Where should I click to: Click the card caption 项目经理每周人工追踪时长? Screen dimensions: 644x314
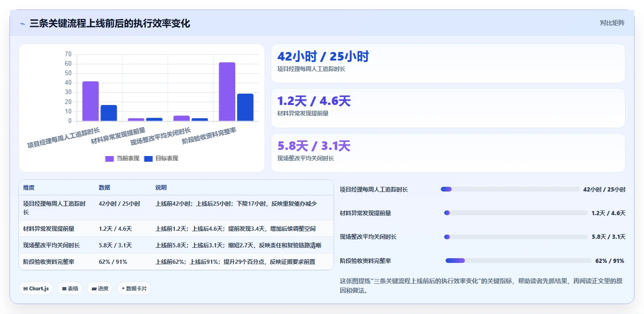point(311,69)
